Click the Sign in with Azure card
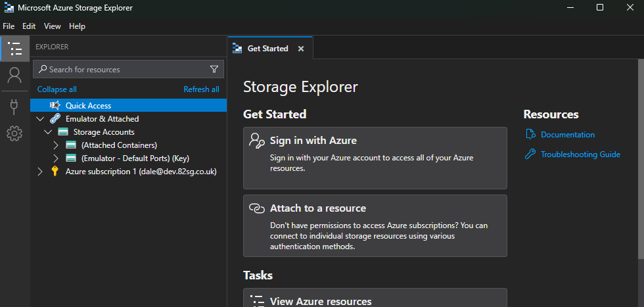This screenshot has height=307, width=644. coord(375,158)
